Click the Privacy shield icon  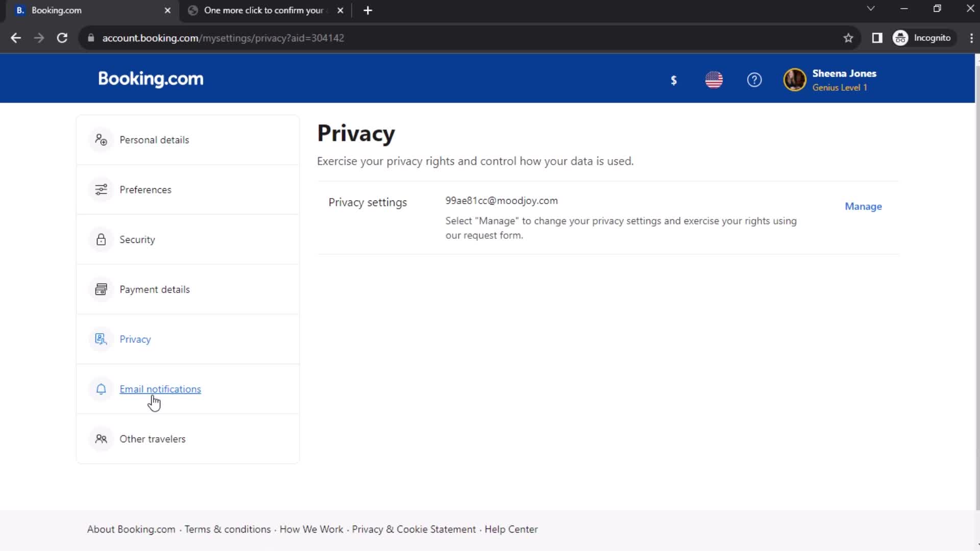pyautogui.click(x=100, y=338)
